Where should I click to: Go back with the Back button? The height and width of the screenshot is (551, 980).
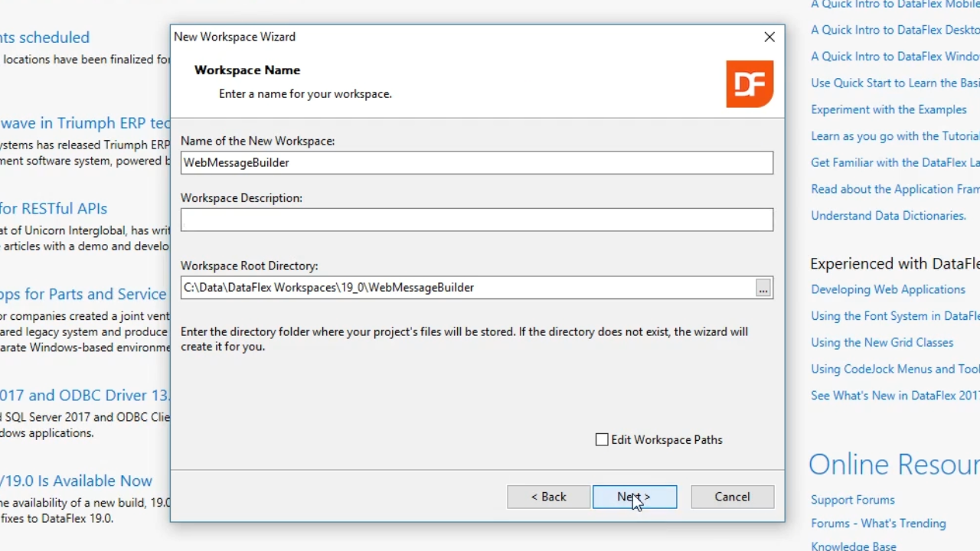click(548, 497)
